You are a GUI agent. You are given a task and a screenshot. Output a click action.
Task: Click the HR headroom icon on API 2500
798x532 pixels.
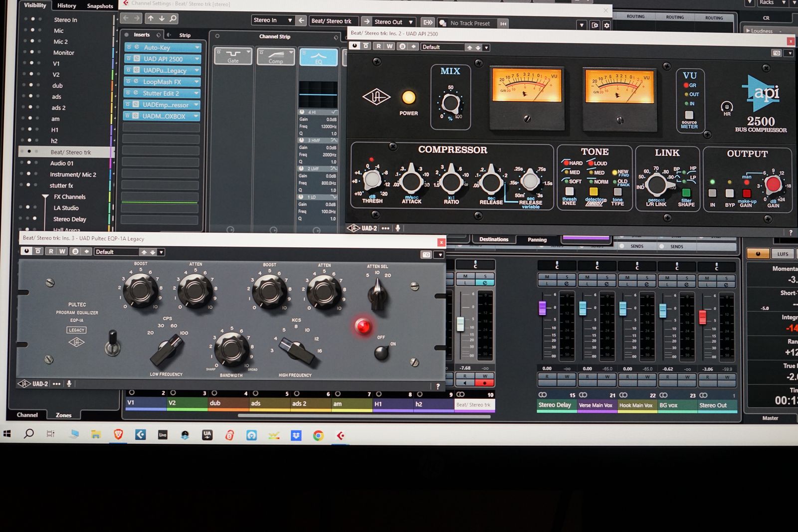click(x=727, y=107)
